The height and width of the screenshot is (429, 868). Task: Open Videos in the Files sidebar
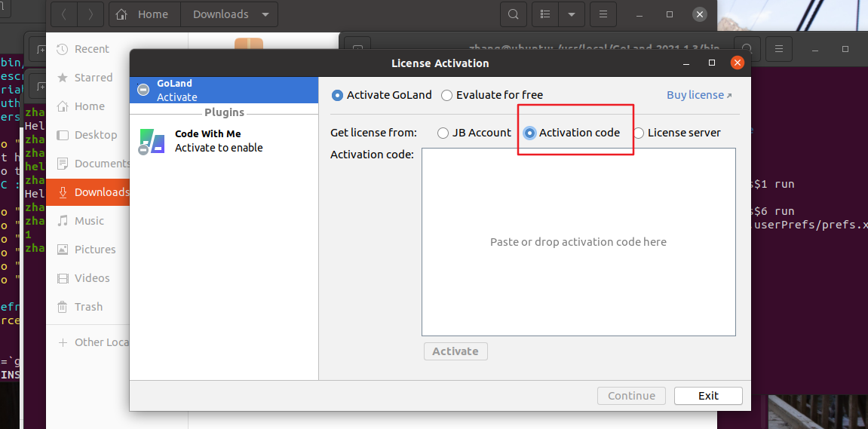[x=89, y=278]
